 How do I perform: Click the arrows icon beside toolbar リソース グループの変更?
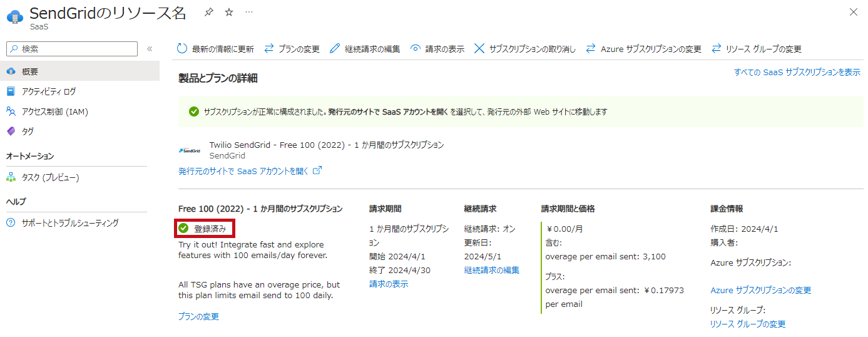[x=716, y=49]
